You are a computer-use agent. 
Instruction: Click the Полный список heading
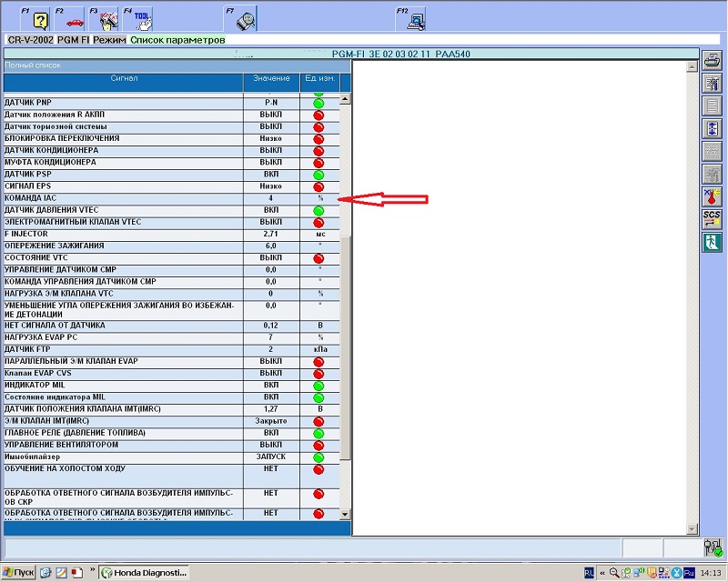[x=33, y=65]
